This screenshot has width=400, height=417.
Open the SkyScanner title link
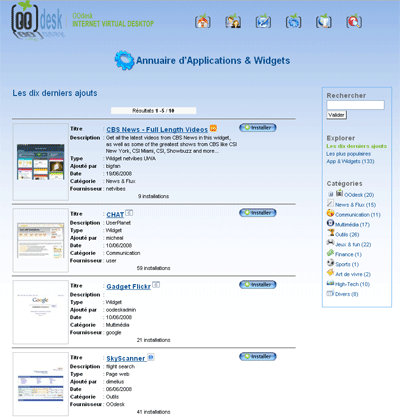126,359
